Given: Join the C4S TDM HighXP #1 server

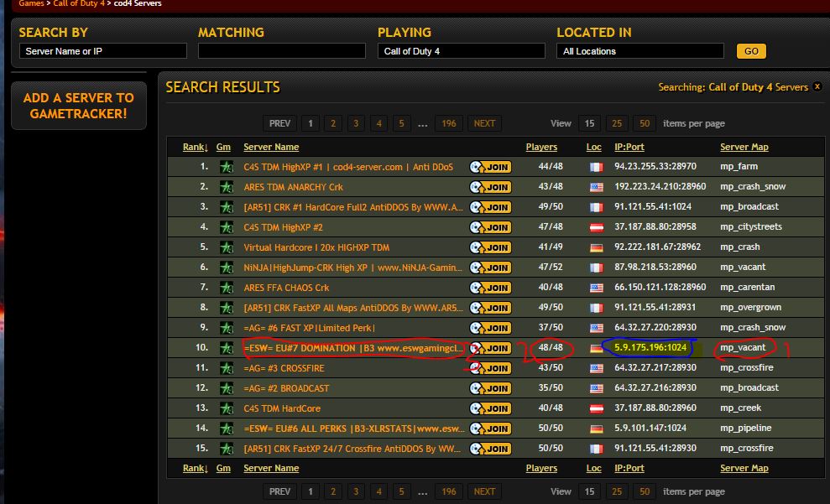Looking at the screenshot, I should [x=490, y=167].
